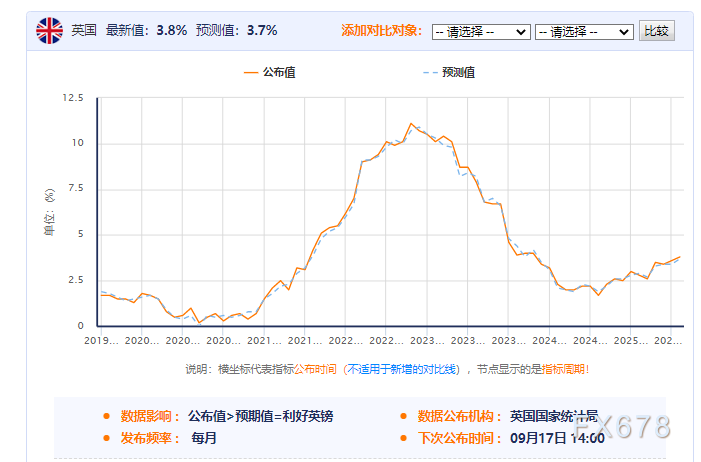Click the final data point at the line's right end

coord(680,257)
